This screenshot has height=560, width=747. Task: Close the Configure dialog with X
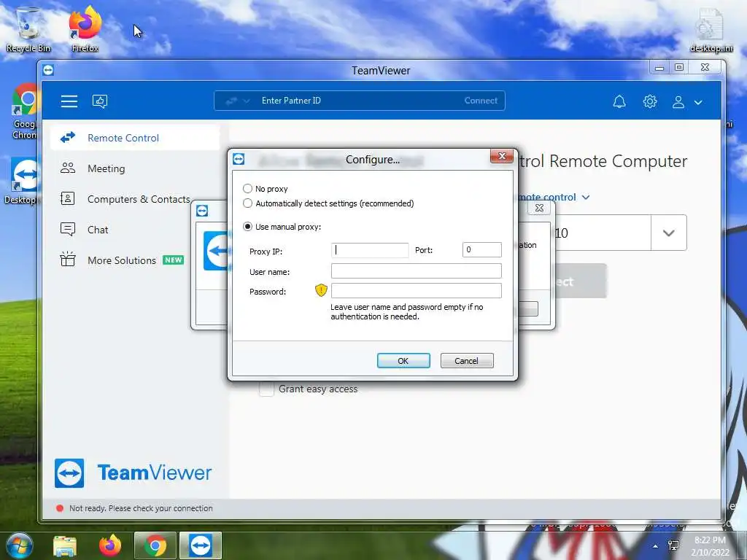[x=502, y=156]
